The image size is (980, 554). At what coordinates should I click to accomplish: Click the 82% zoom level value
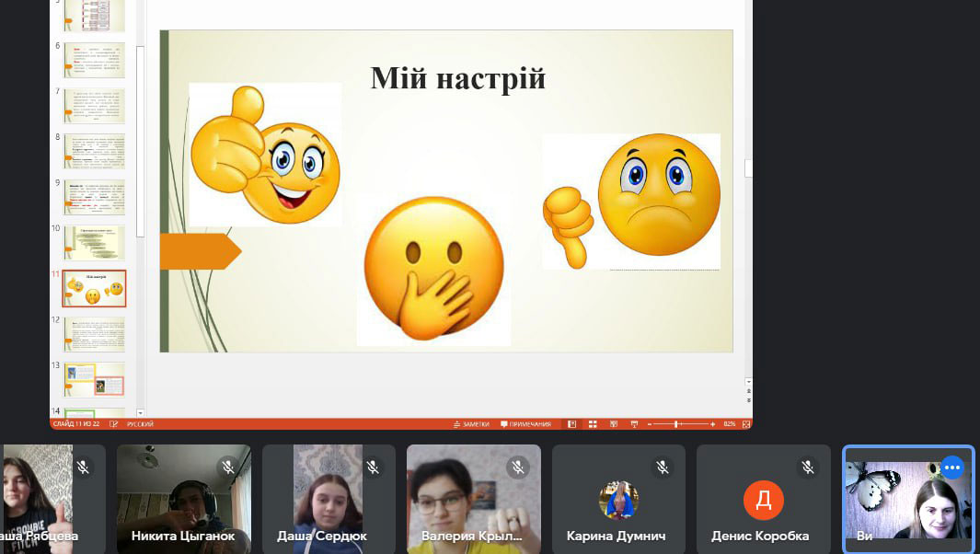tap(730, 424)
